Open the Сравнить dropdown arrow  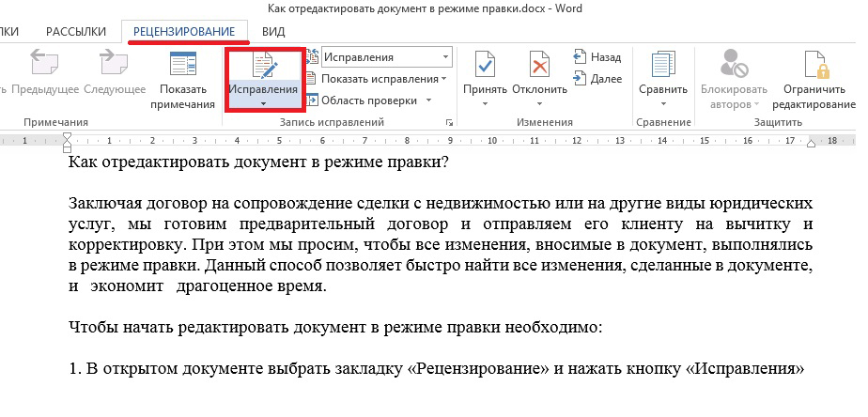point(663,103)
